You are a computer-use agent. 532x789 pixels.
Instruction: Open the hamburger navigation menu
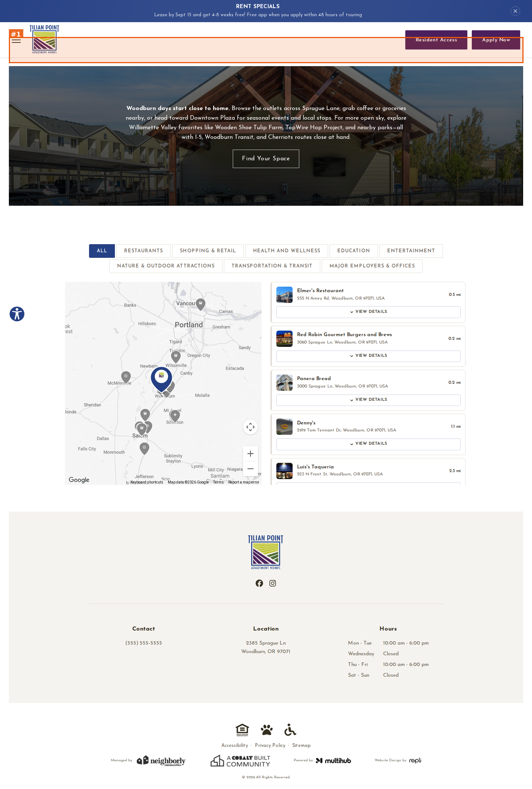click(16, 41)
